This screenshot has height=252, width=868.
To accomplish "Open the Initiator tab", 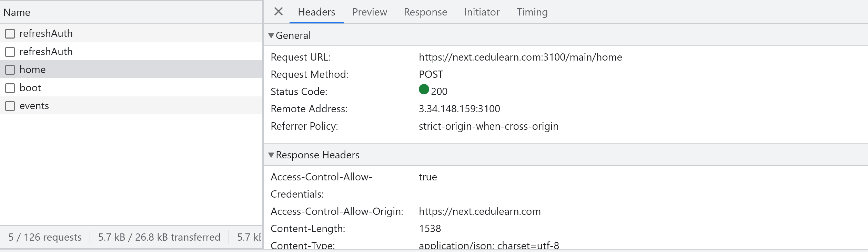I will pos(482,12).
